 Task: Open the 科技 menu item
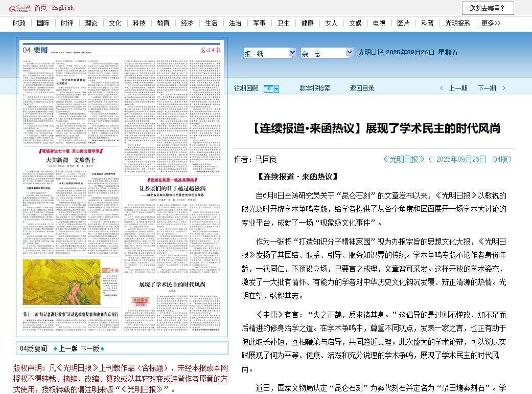(139, 23)
